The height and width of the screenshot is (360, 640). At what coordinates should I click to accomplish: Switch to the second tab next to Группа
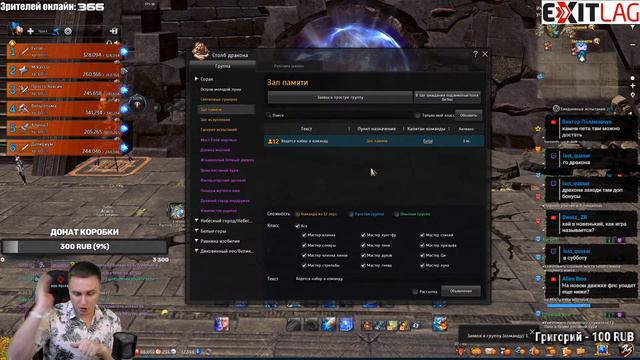289,66
